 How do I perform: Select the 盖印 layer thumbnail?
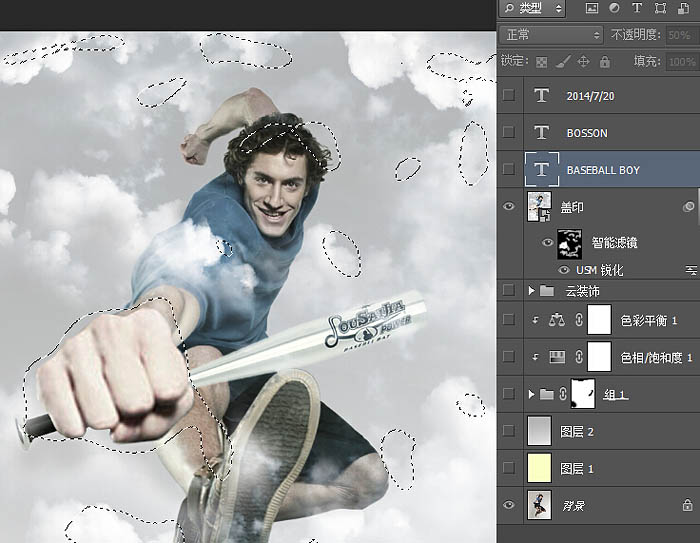point(539,206)
